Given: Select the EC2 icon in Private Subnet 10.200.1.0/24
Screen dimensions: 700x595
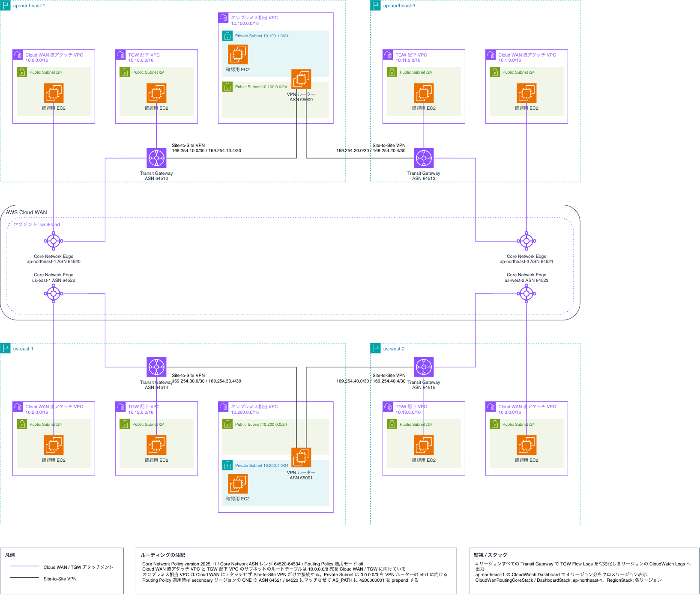Looking at the screenshot, I should [x=238, y=484].
